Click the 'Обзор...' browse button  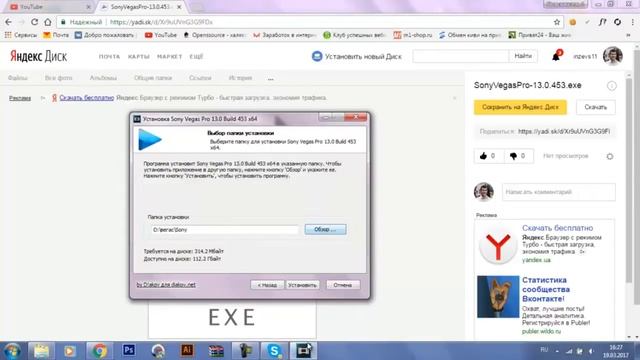pos(325,229)
